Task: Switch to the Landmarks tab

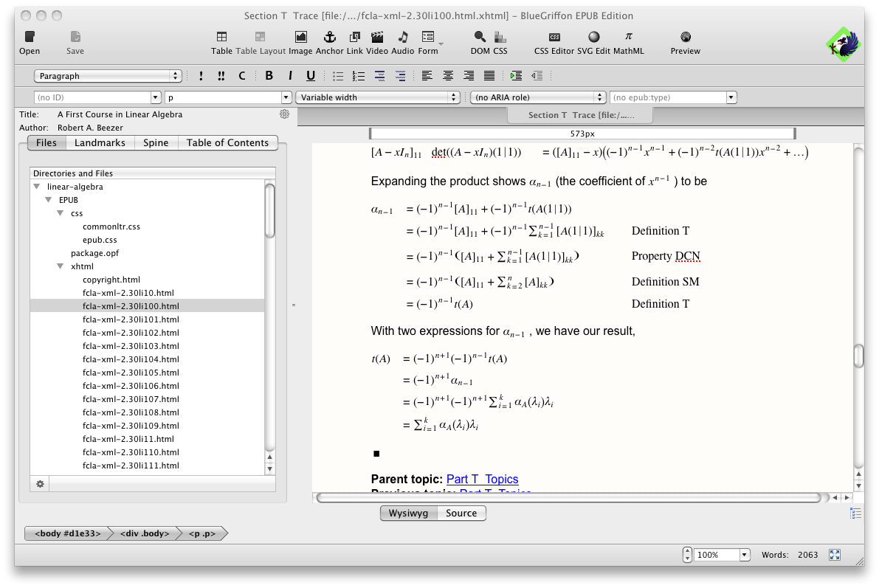Action: (x=100, y=143)
